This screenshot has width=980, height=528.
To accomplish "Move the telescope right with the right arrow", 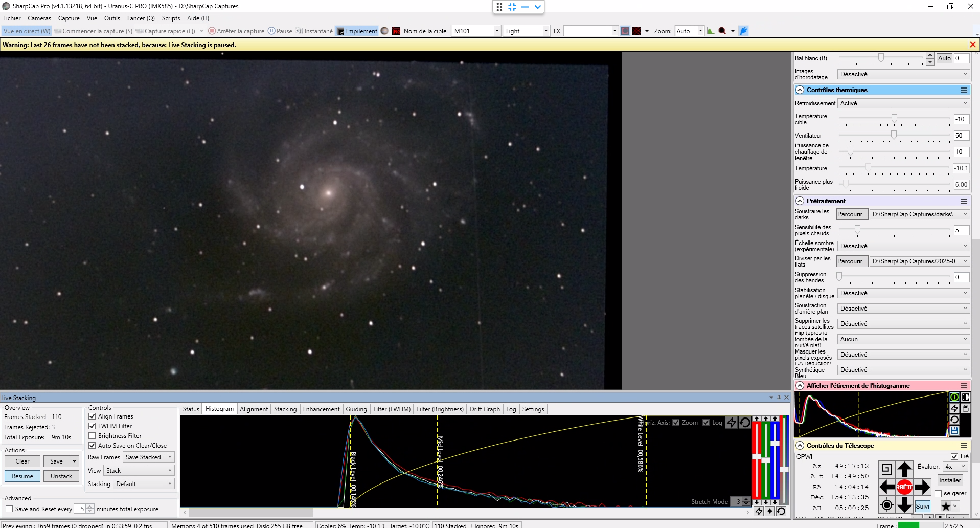I will (x=922, y=487).
